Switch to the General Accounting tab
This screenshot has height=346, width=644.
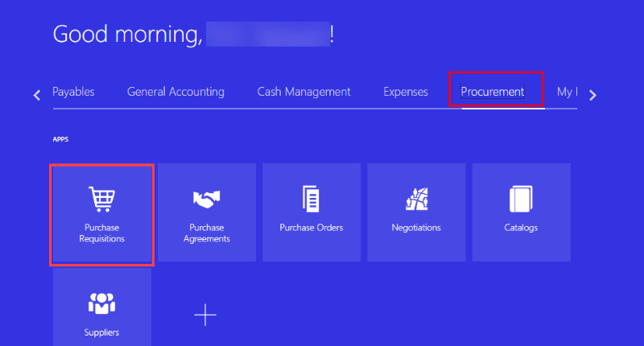pos(175,92)
